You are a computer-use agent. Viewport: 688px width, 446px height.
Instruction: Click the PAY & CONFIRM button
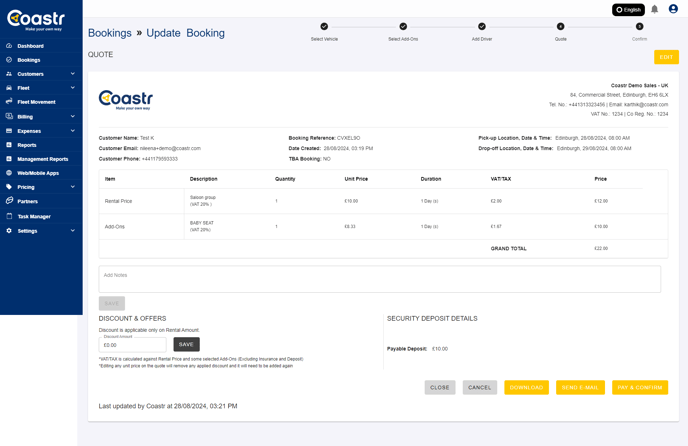640,387
